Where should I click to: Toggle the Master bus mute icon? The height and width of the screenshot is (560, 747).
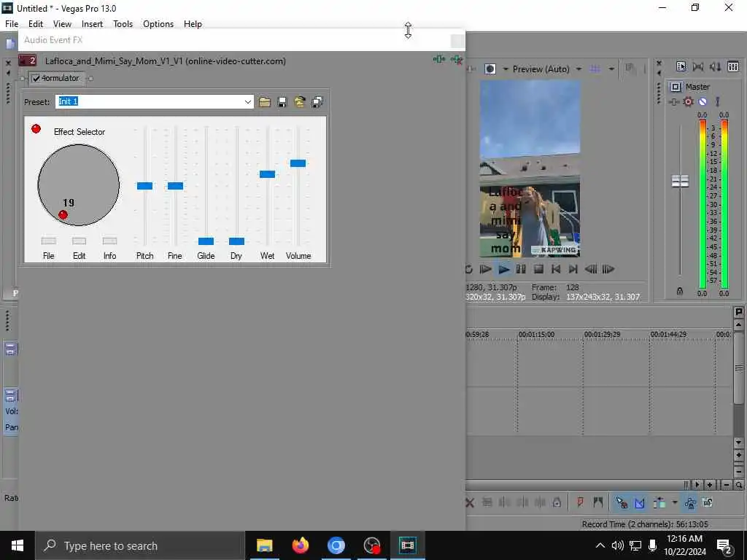tap(703, 102)
